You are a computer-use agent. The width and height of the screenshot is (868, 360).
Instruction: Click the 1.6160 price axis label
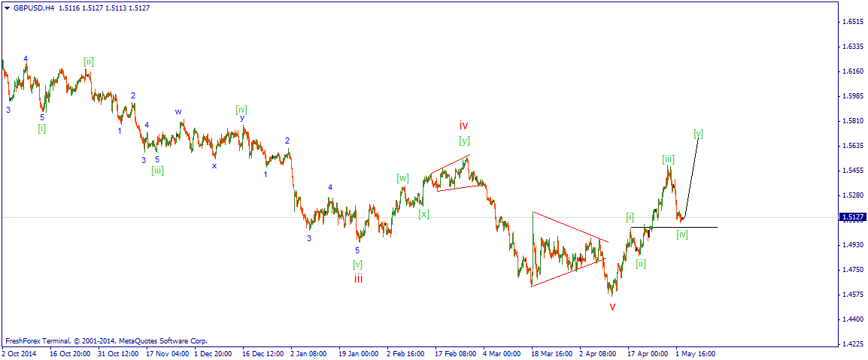(851, 71)
